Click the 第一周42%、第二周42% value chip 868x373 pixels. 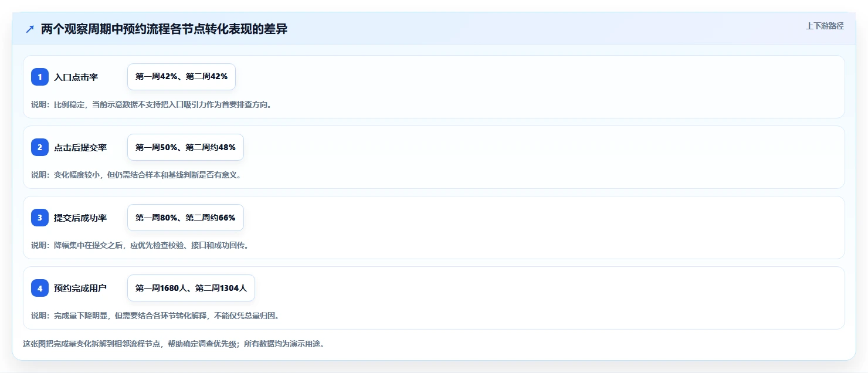coord(181,77)
